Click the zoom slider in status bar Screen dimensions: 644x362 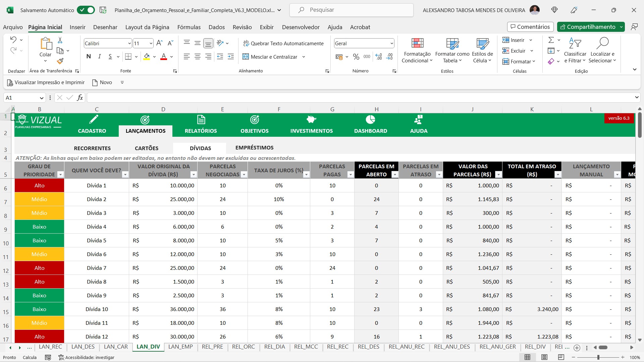point(598,357)
